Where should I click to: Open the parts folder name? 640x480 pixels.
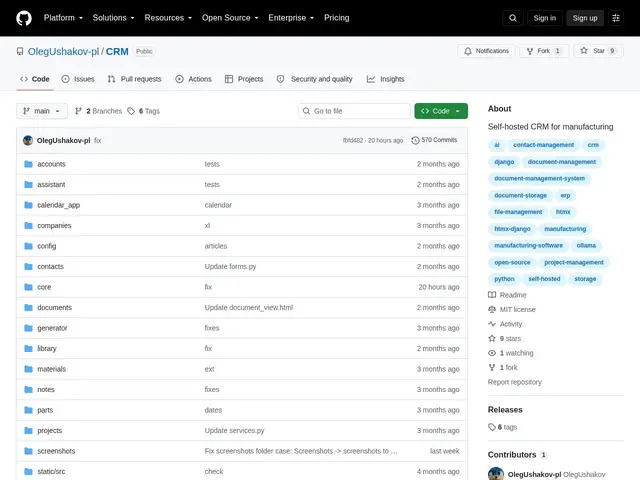click(x=45, y=410)
